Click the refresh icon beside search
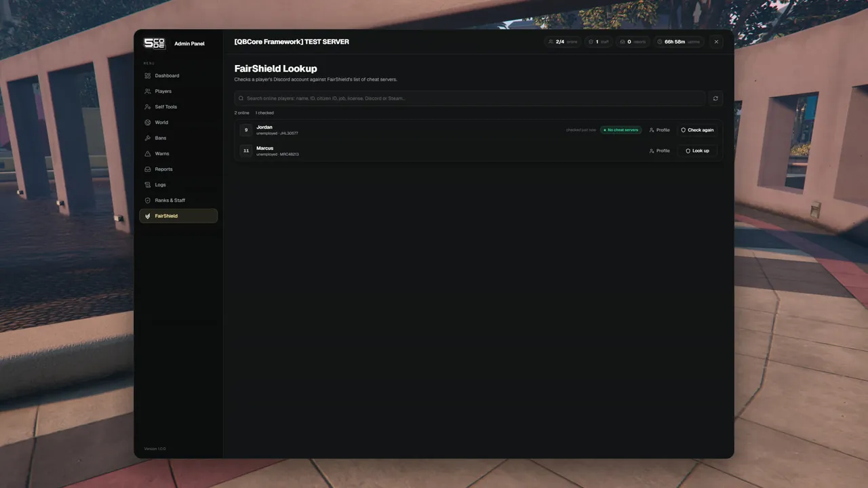Screen dimensions: 868x488 [715, 98]
